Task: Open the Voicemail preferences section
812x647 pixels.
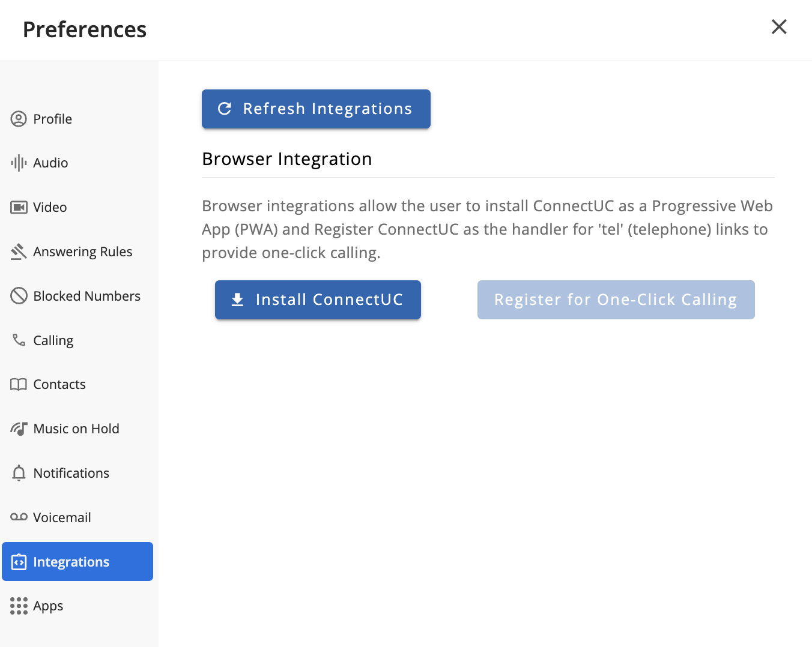Action: 62,517
